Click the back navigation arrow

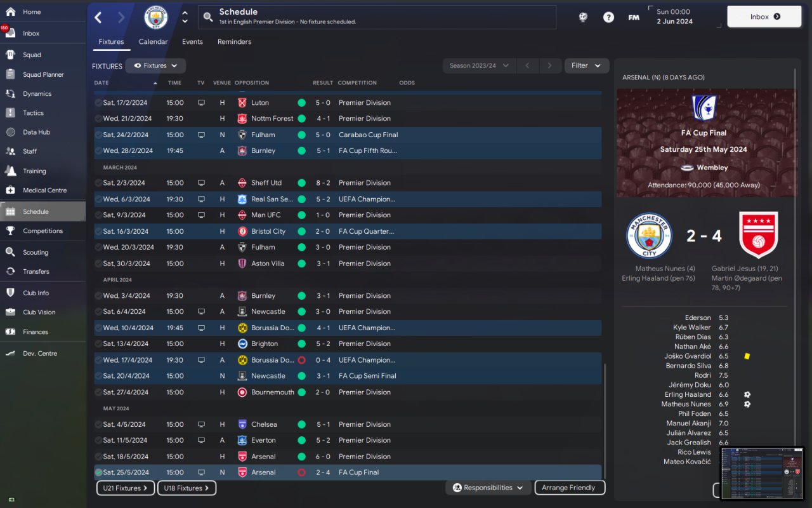98,17
